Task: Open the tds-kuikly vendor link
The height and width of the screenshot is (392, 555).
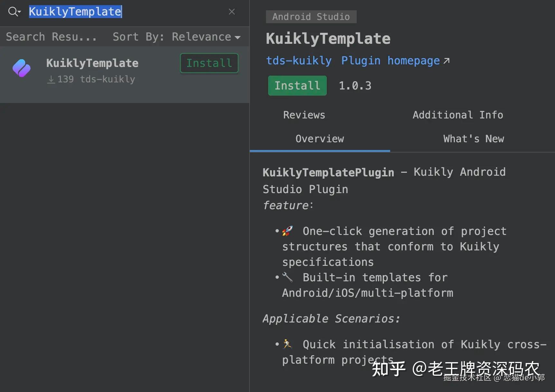Action: (x=298, y=61)
